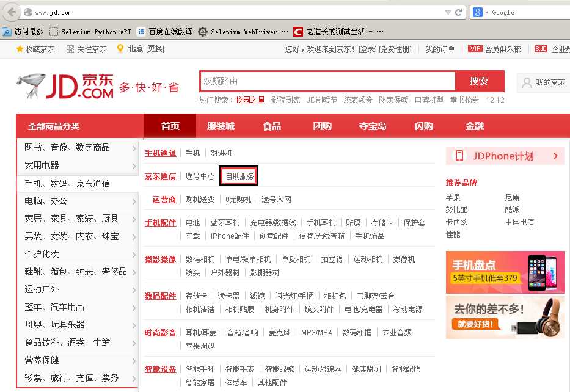This screenshot has height=392, width=570.
Task: Expand 家用电器 category arrow
Action: pos(134,166)
